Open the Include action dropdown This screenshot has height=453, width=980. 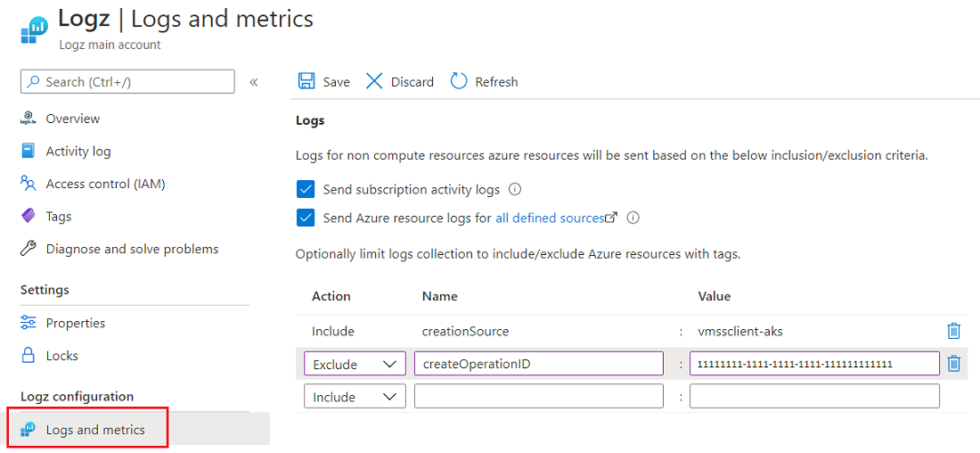(355, 397)
